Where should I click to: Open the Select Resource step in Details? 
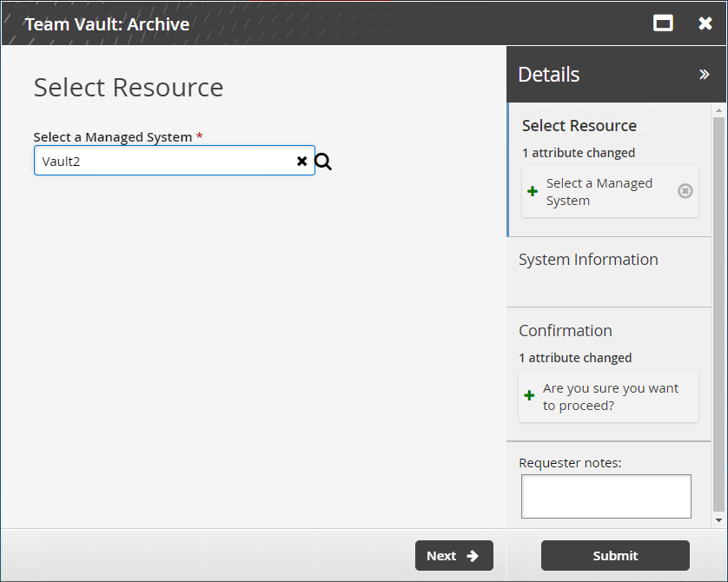tap(579, 126)
